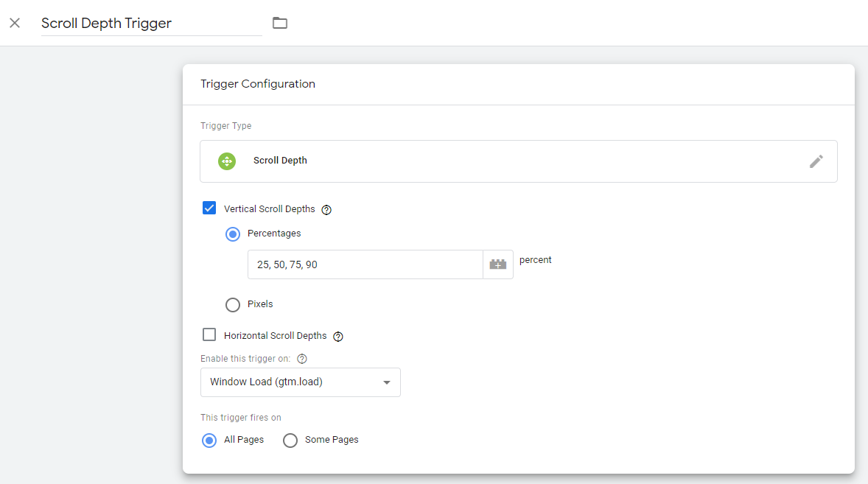Click the Trigger Configuration card heading

[x=258, y=84]
